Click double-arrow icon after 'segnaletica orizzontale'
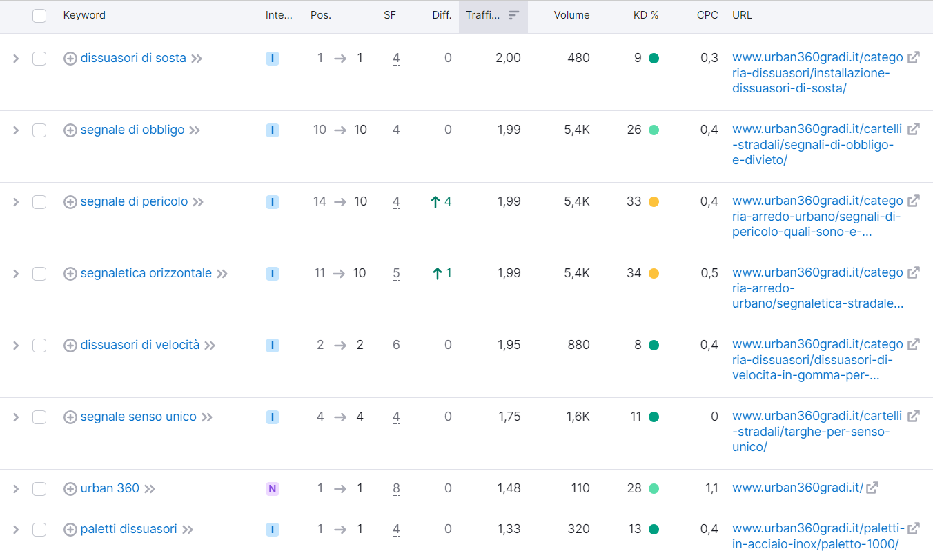Screen dimensions: 933x560 click(x=222, y=274)
